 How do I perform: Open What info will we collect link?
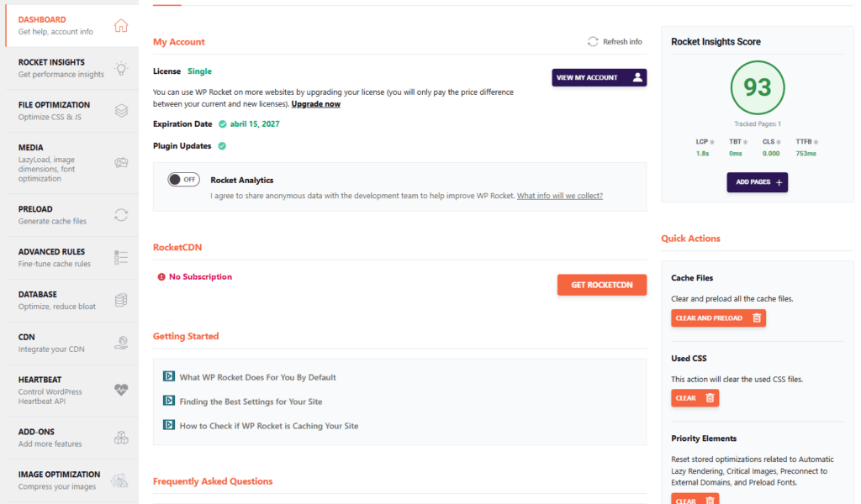(x=559, y=196)
